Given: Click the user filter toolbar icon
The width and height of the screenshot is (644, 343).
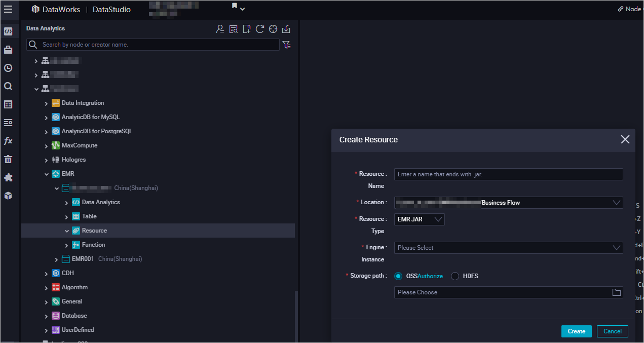Looking at the screenshot, I should pos(220,29).
